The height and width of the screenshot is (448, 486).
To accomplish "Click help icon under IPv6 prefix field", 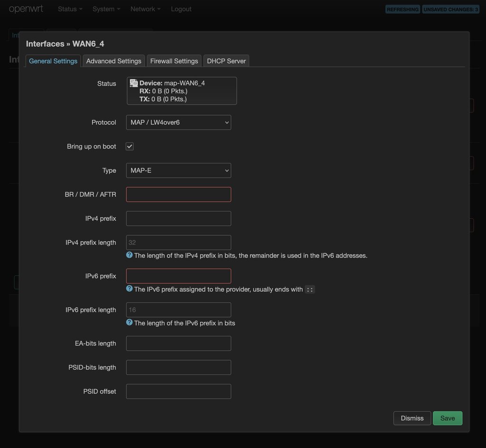I will pos(129,289).
